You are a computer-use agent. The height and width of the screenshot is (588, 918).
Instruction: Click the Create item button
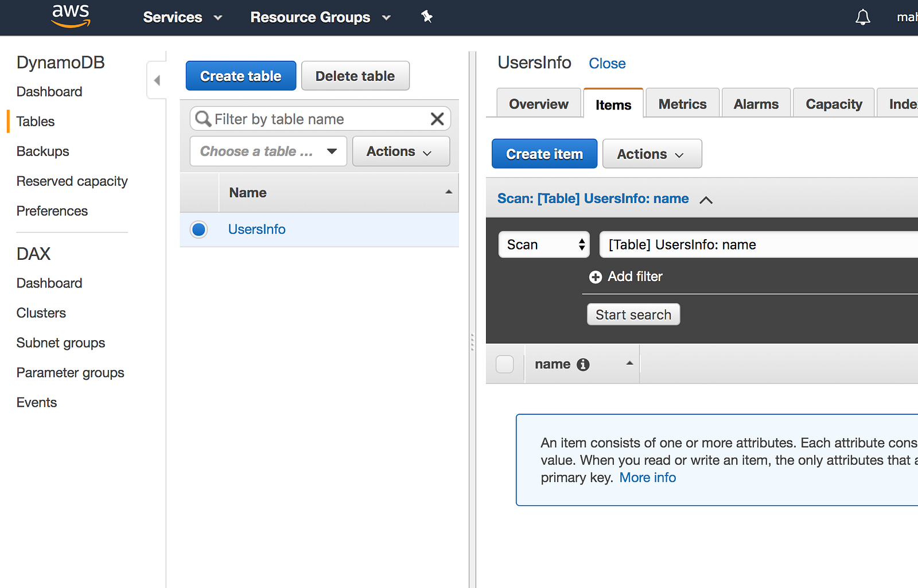[x=544, y=154]
